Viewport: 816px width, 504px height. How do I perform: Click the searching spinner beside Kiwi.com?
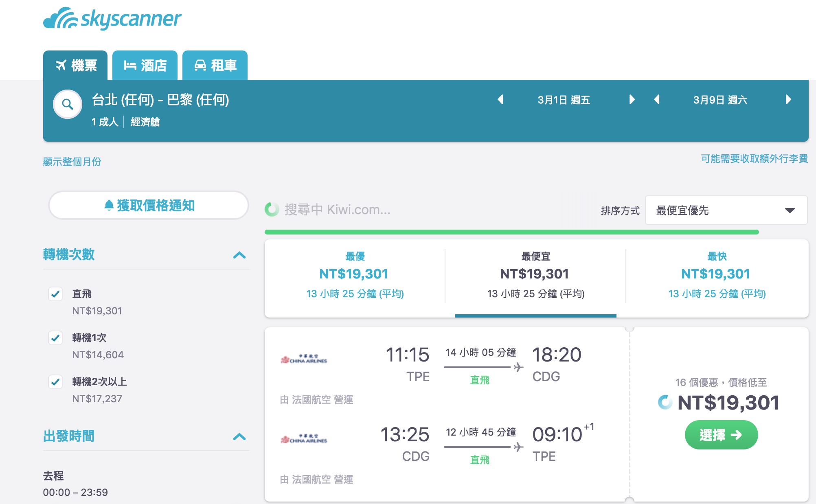tap(272, 209)
